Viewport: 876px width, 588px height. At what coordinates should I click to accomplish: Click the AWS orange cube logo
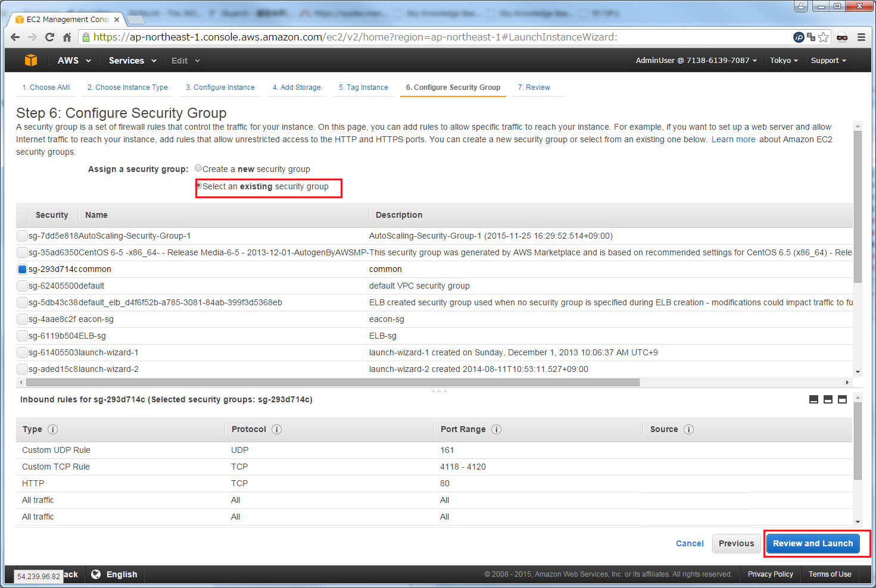(x=31, y=60)
